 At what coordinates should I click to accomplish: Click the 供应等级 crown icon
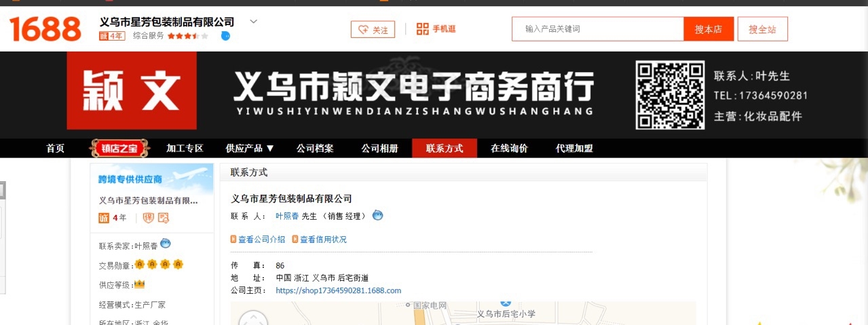[x=140, y=284]
